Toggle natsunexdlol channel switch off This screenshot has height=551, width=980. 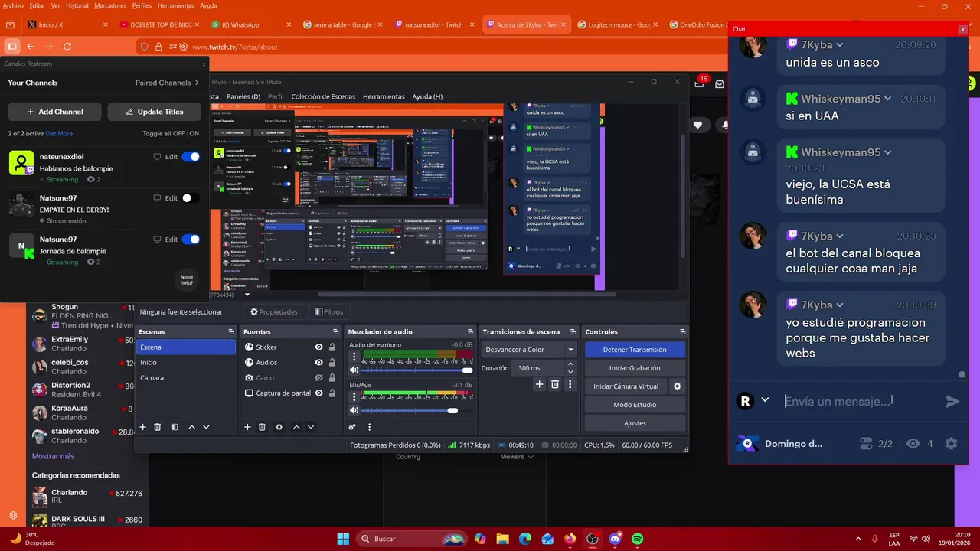coord(191,157)
